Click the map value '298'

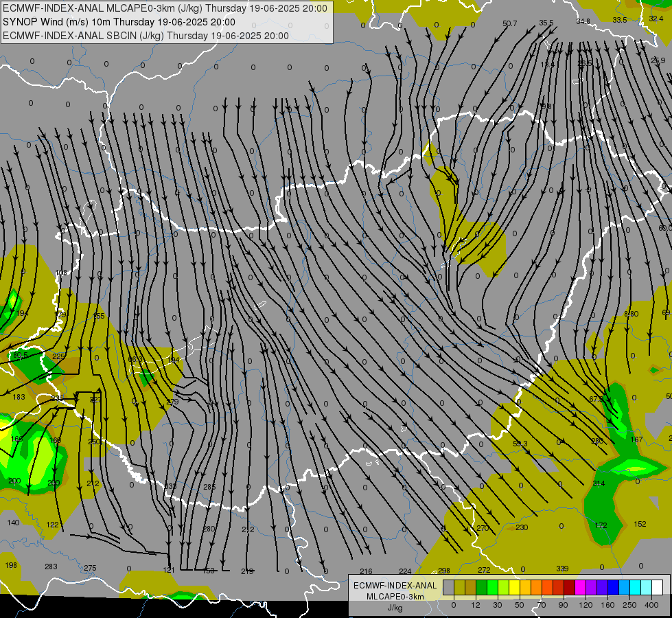click(x=444, y=571)
